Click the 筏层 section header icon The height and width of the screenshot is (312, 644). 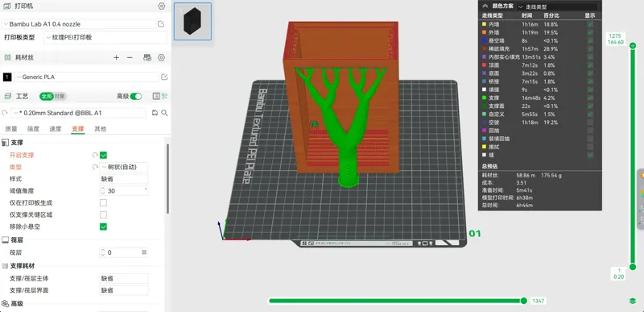(x=6, y=239)
